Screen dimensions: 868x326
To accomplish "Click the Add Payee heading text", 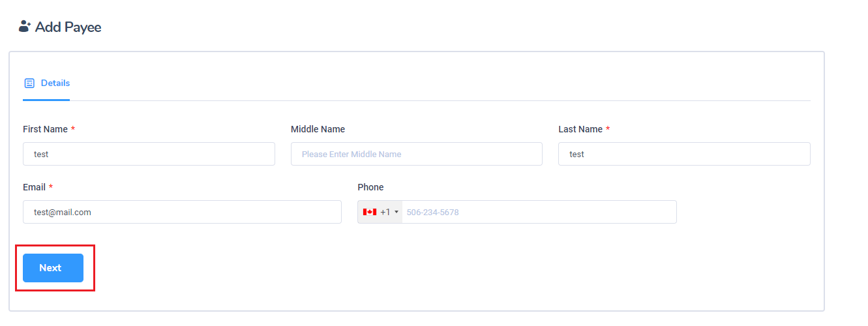I will [x=68, y=27].
